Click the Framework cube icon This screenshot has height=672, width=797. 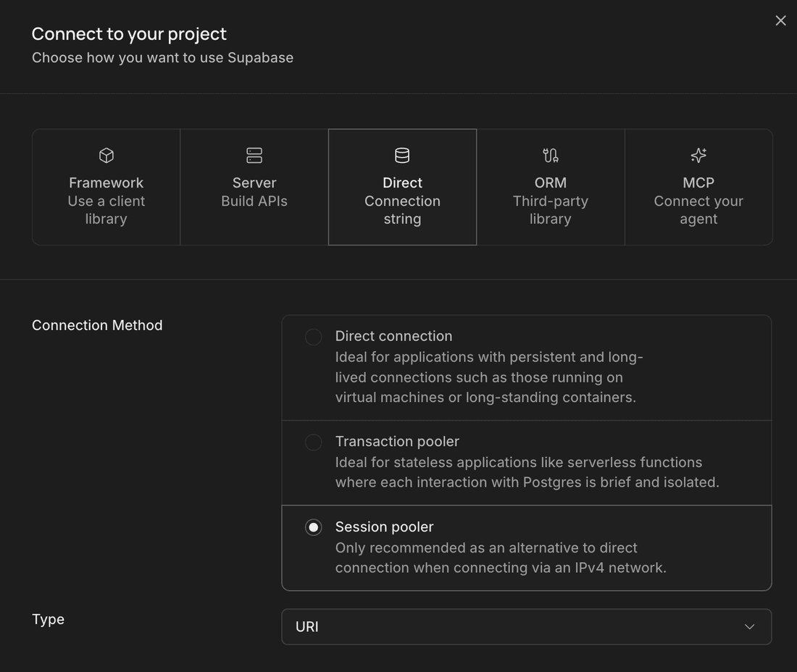(x=107, y=156)
